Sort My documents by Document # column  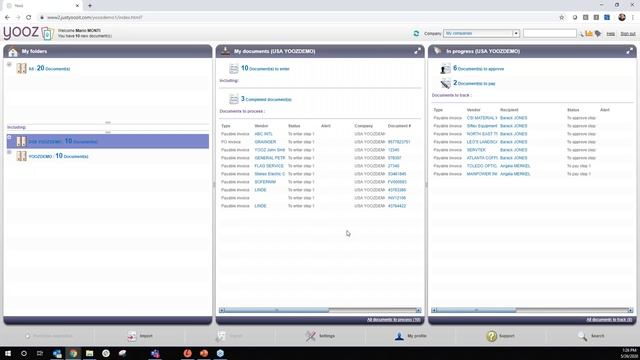click(x=399, y=126)
